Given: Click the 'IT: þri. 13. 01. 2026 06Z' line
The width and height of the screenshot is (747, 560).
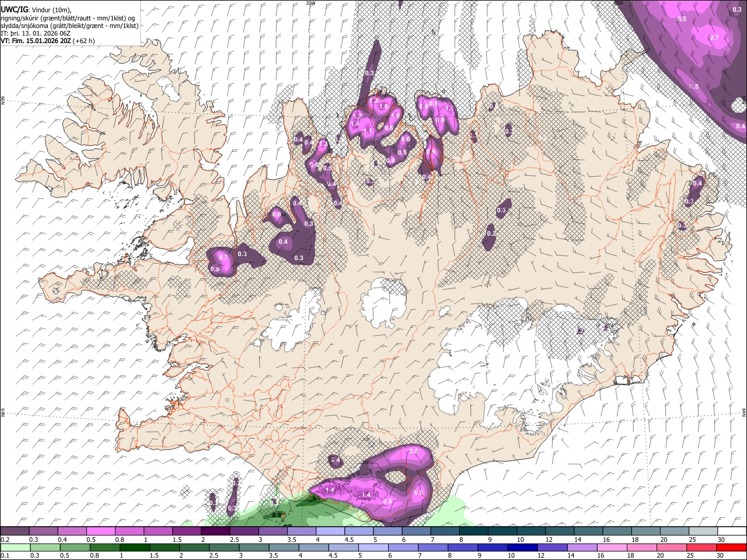Looking at the screenshot, I should (36, 33).
